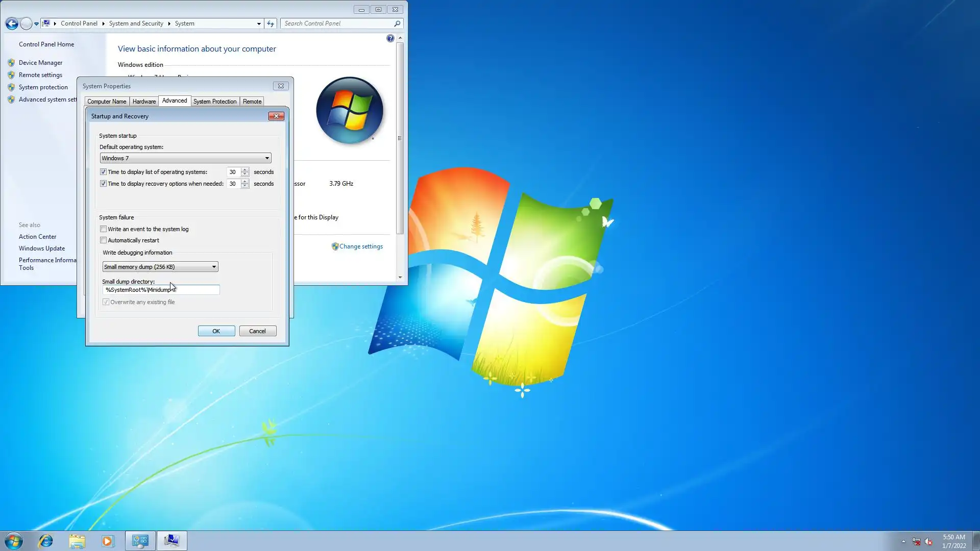
Task: Check the Automatically restart option
Action: 104,240
